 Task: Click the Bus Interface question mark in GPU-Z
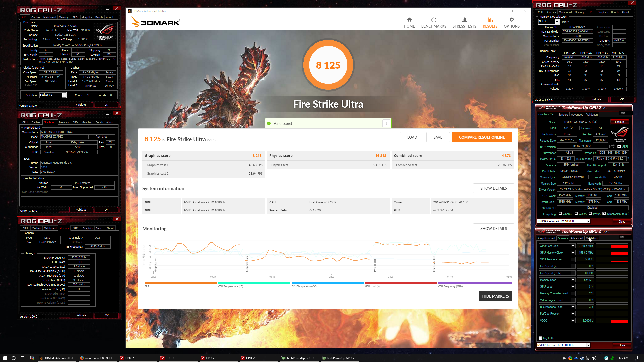(628, 159)
